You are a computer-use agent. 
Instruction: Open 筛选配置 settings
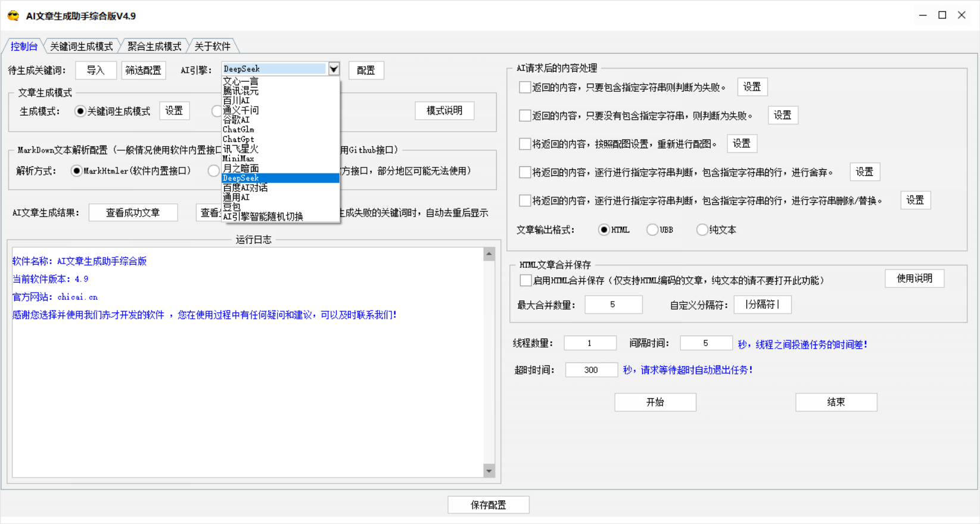(x=144, y=70)
